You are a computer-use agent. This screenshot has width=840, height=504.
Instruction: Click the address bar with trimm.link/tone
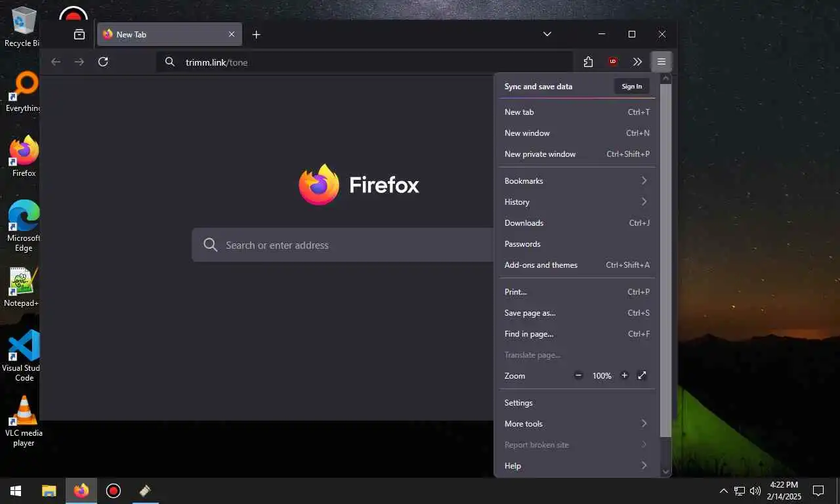[x=365, y=62]
